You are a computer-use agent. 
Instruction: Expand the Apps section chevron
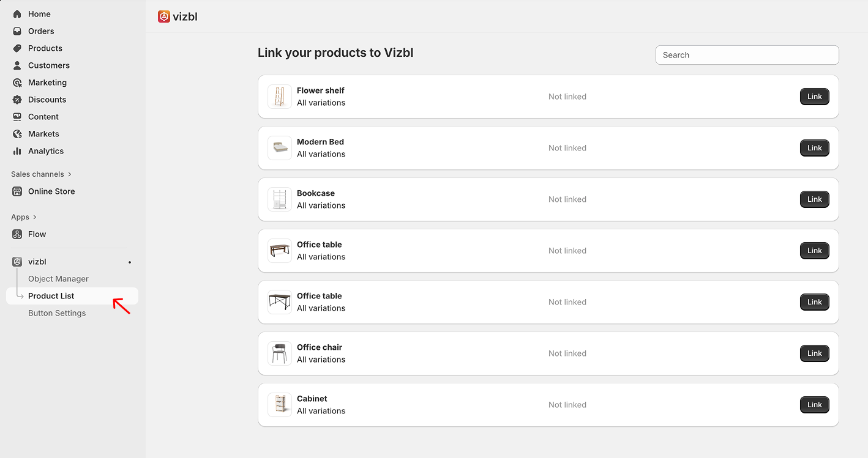click(x=35, y=217)
